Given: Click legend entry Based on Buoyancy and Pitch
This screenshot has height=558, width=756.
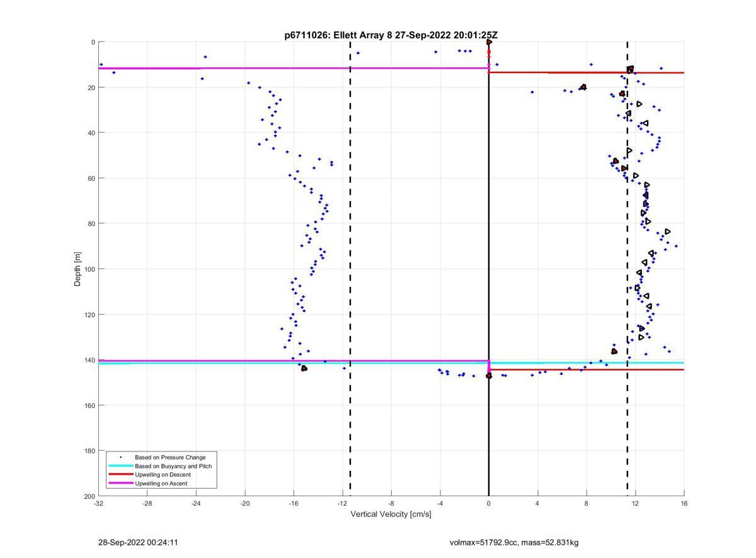Looking at the screenshot, I should [173, 466].
